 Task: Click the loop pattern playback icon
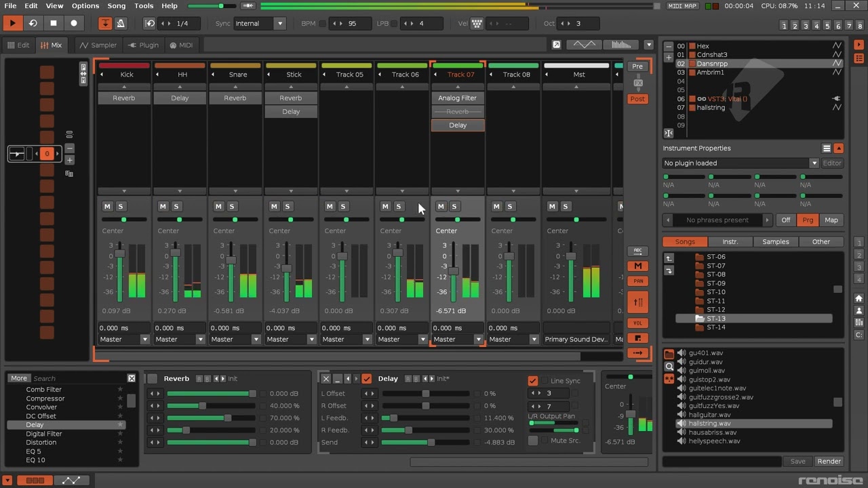[33, 23]
